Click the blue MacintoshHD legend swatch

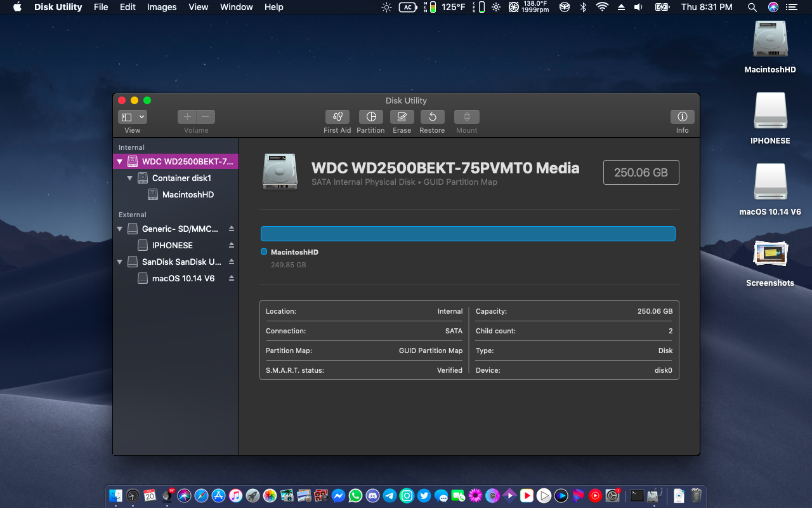[x=264, y=252]
